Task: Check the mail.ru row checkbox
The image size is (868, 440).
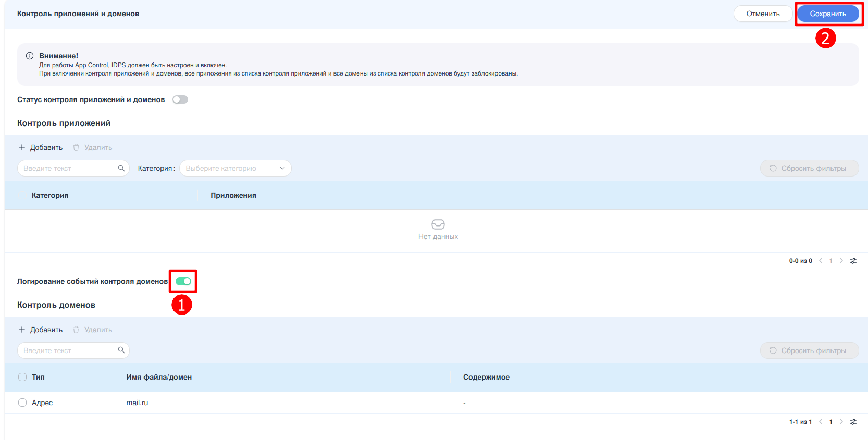Action: [x=22, y=403]
